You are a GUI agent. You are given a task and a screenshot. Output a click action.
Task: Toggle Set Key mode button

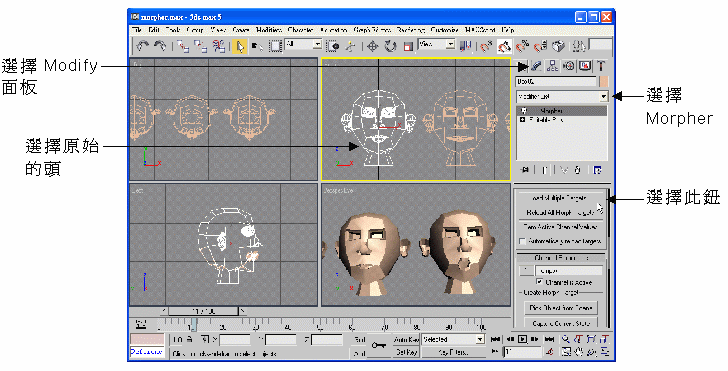click(406, 352)
